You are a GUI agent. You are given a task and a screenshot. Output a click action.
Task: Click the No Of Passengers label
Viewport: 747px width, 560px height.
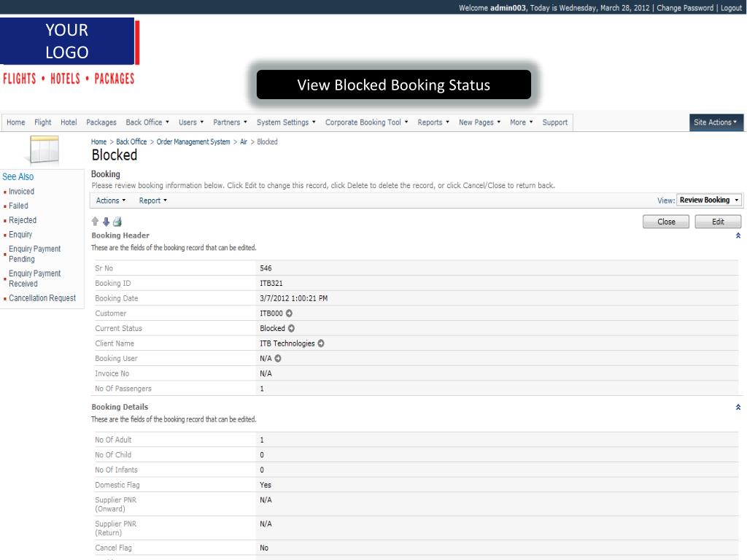click(x=123, y=389)
